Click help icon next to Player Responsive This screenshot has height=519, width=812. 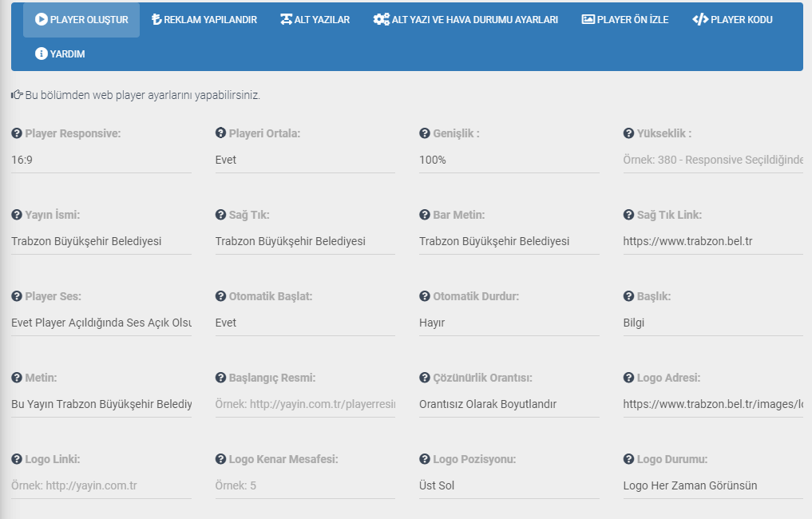click(17, 133)
